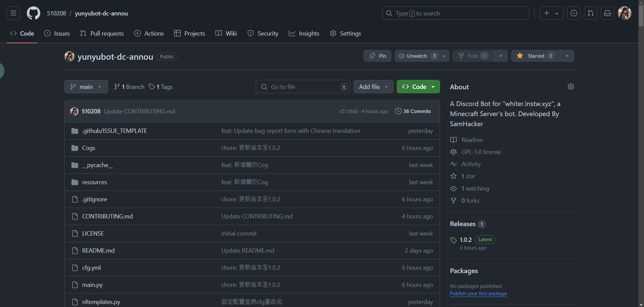Open the 510208 owner link in breadcrumb
This screenshot has width=644, height=307.
56,13
